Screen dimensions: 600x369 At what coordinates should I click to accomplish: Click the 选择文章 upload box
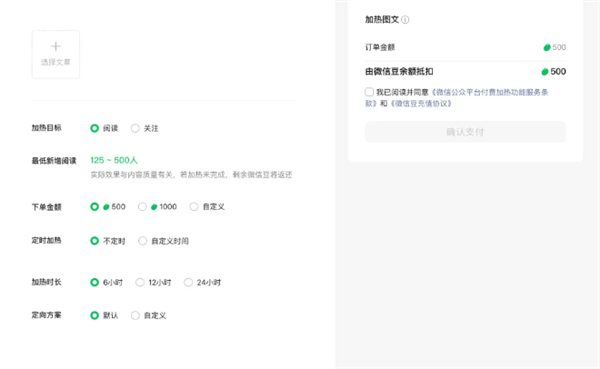click(56, 55)
